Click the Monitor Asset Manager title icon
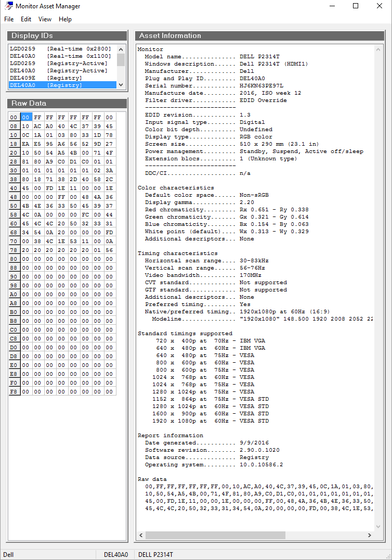This screenshot has width=392, height=560. pos(8,6)
